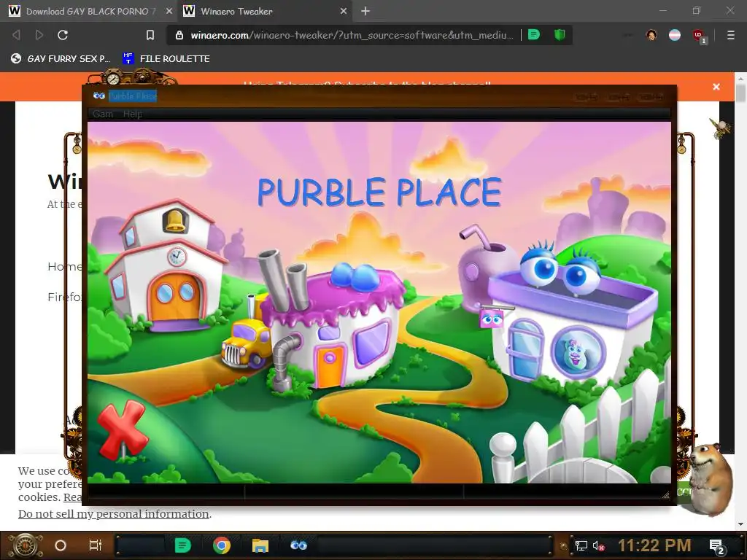Image resolution: width=747 pixels, height=560 pixels.
Task: Go back in the browser
Action: [x=16, y=35]
